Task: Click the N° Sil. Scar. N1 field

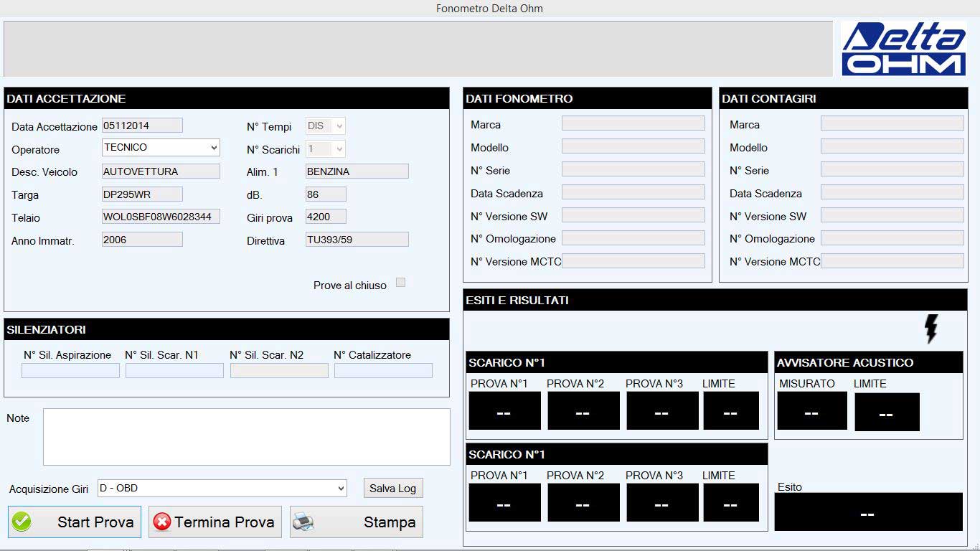Action: (174, 371)
